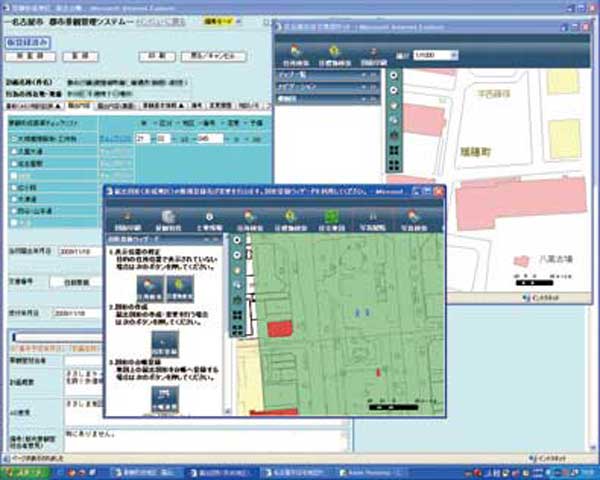Click the second zoom circle in the rear map's tool strip
The width and height of the screenshot is (600, 480).
point(394,90)
